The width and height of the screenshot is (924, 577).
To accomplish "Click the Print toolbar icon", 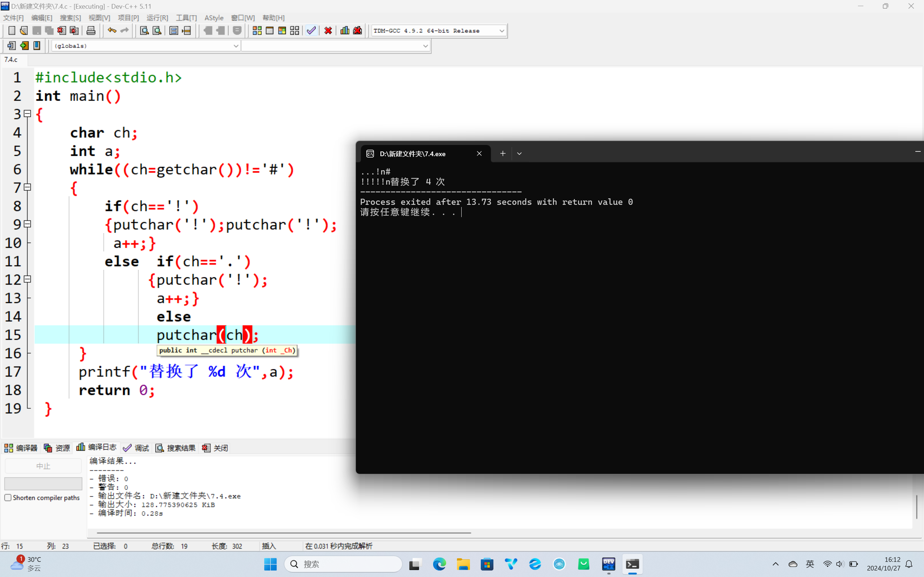I will 91,31.
